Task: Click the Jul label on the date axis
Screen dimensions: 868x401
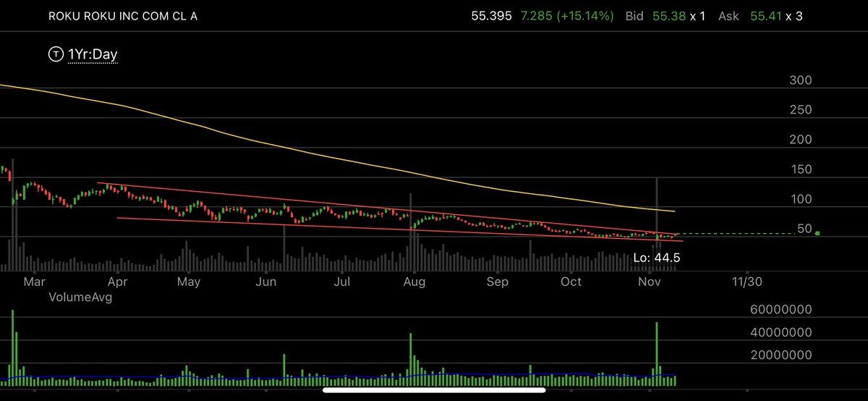Action: (344, 281)
